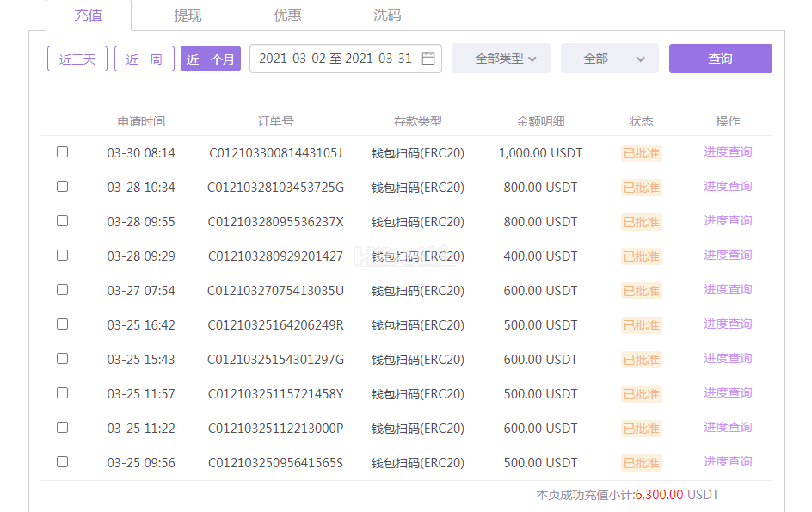This screenshot has width=812, height=512.
Task: Open the 全部 status dropdown
Action: coord(609,59)
